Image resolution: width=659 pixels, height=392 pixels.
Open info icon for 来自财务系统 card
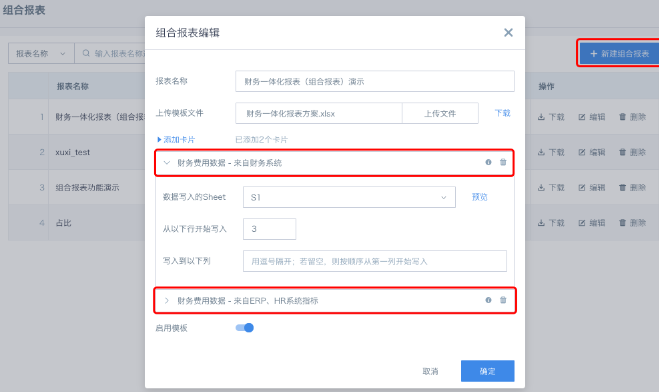488,162
